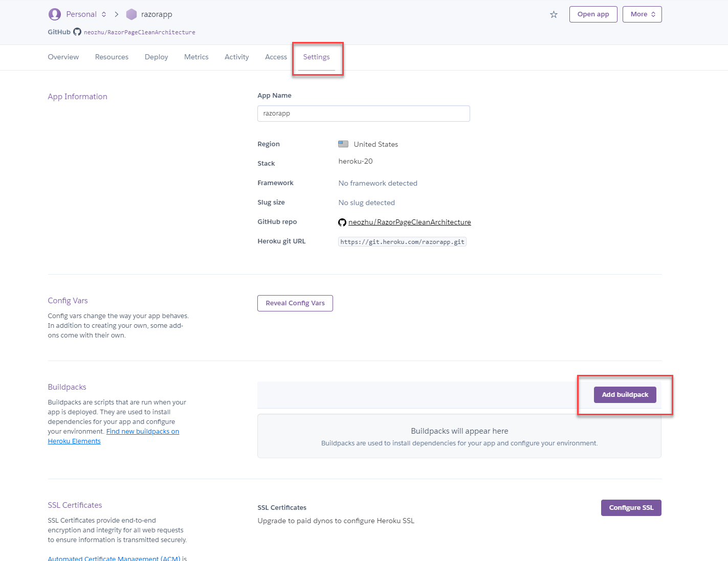Select the Access tab
This screenshot has width=728, height=561.
click(x=276, y=57)
